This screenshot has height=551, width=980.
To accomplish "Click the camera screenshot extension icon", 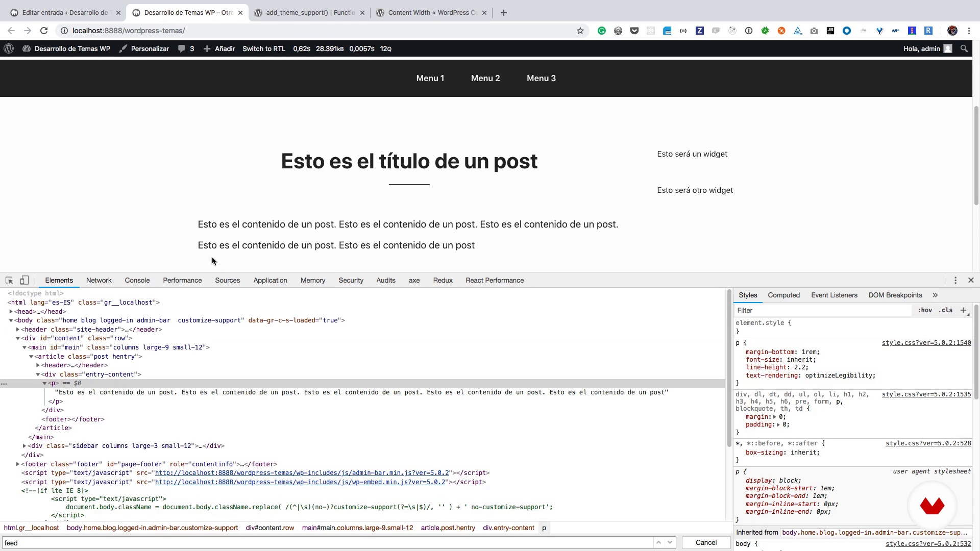I will coord(814,31).
